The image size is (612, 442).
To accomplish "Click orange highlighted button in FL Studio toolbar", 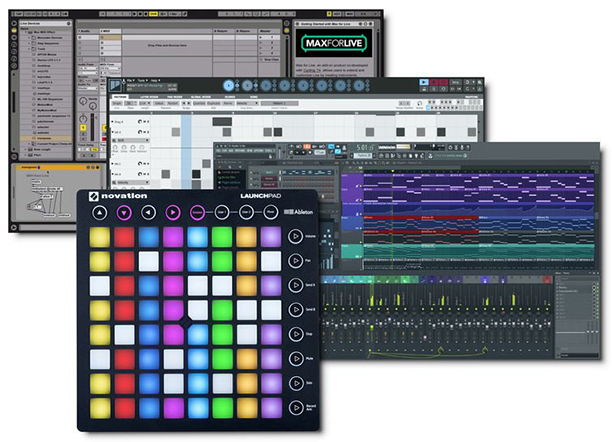I will point(307,147).
